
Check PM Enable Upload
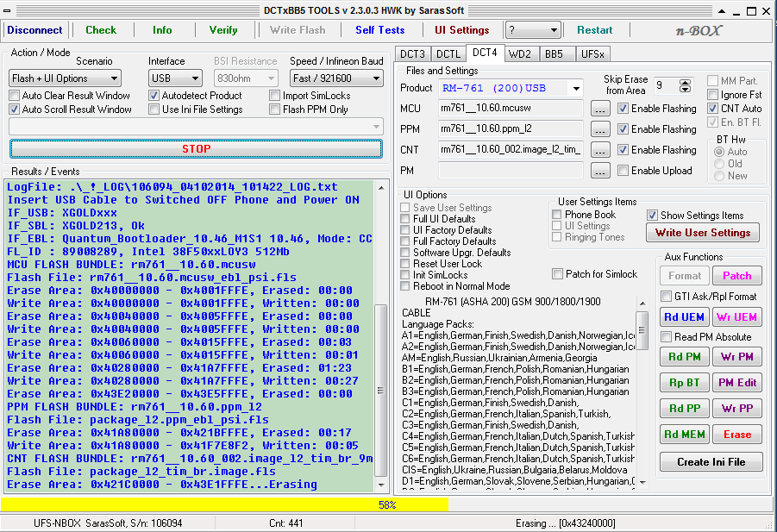click(623, 171)
